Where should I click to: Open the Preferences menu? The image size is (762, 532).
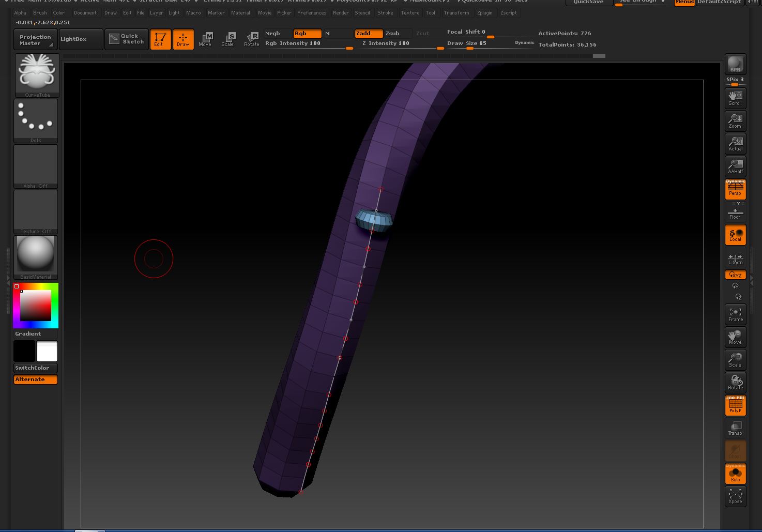click(x=312, y=13)
